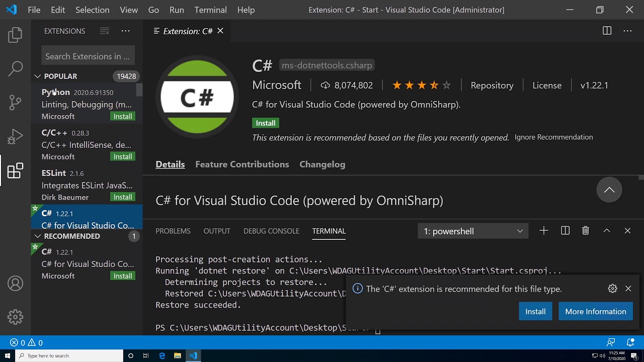The height and width of the screenshot is (362, 644).
Task: Open the Explorer view in activity bar
Action: click(x=15, y=35)
